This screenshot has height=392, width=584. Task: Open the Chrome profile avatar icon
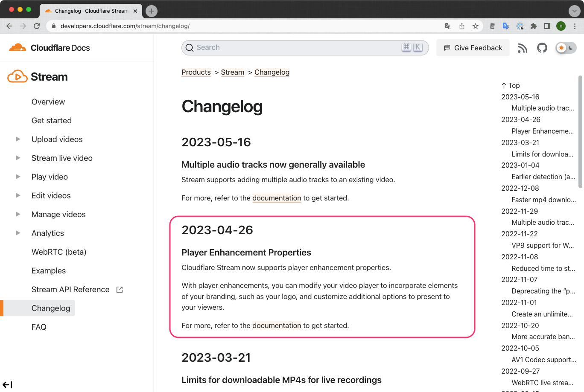[x=561, y=26]
